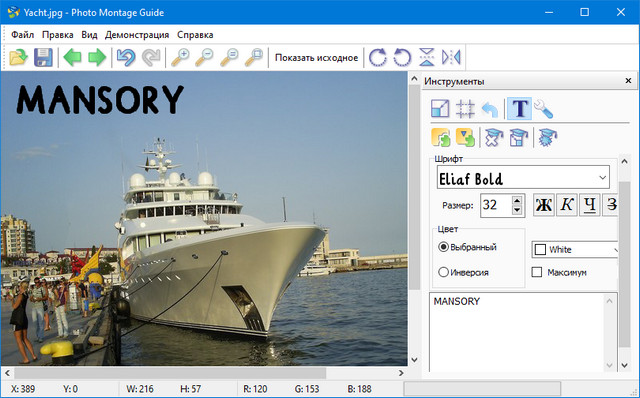The height and width of the screenshot is (398, 640).
Task: Click down arrow of image vertical scrollbar
Action: (414, 360)
